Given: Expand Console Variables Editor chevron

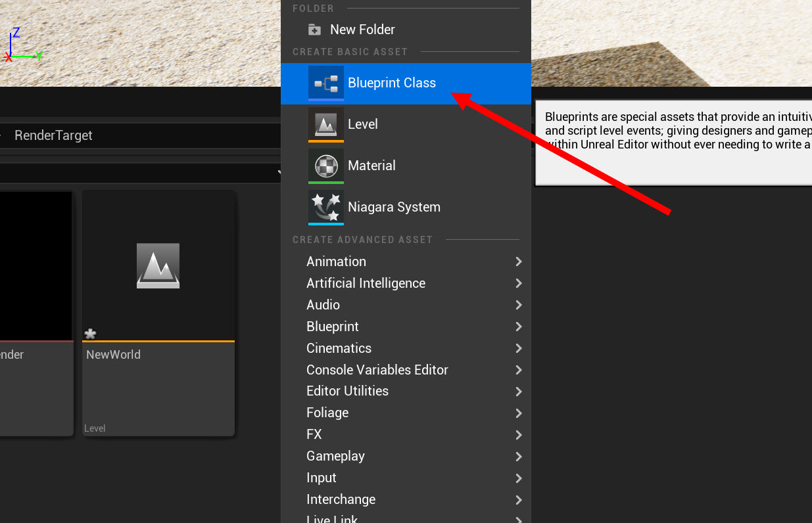Looking at the screenshot, I should tap(519, 370).
